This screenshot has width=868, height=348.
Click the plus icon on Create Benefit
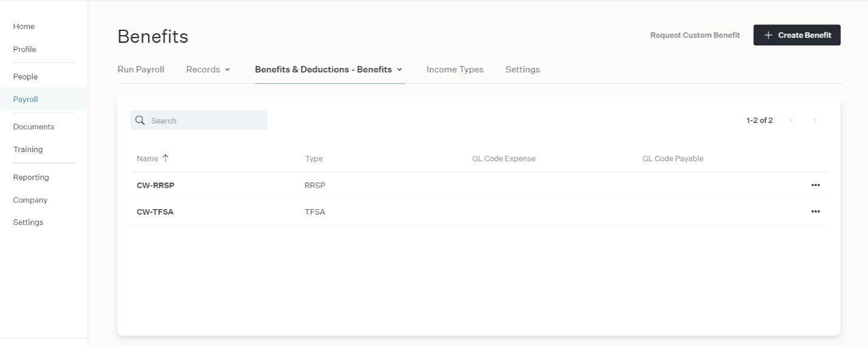[768, 35]
